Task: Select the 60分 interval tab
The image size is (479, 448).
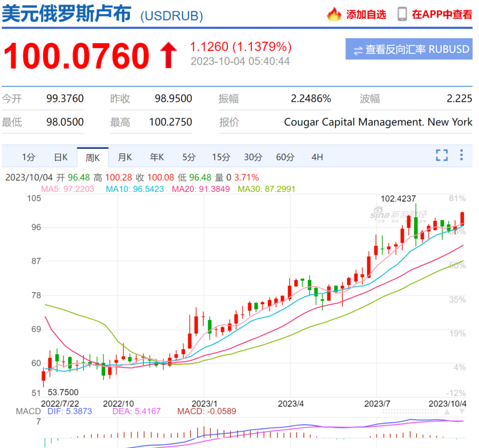Action: pyautogui.click(x=285, y=157)
